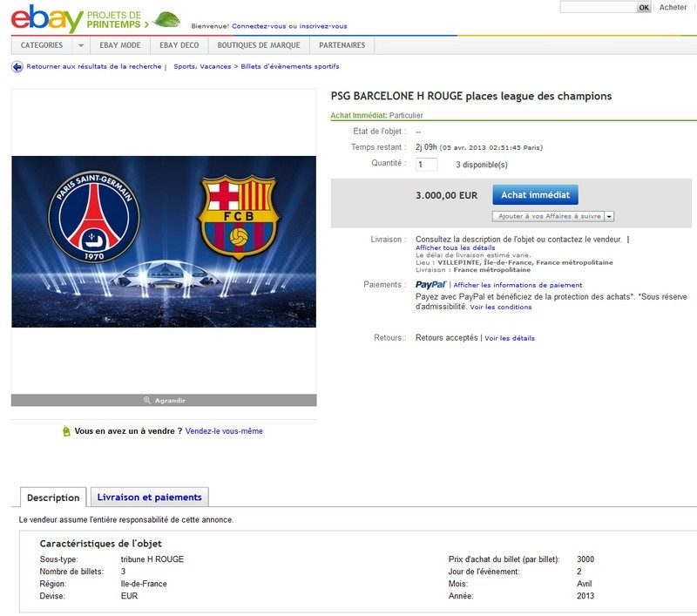This screenshot has width=697, height=616.
Task: Open the EBAY MODE menu
Action: (x=120, y=45)
